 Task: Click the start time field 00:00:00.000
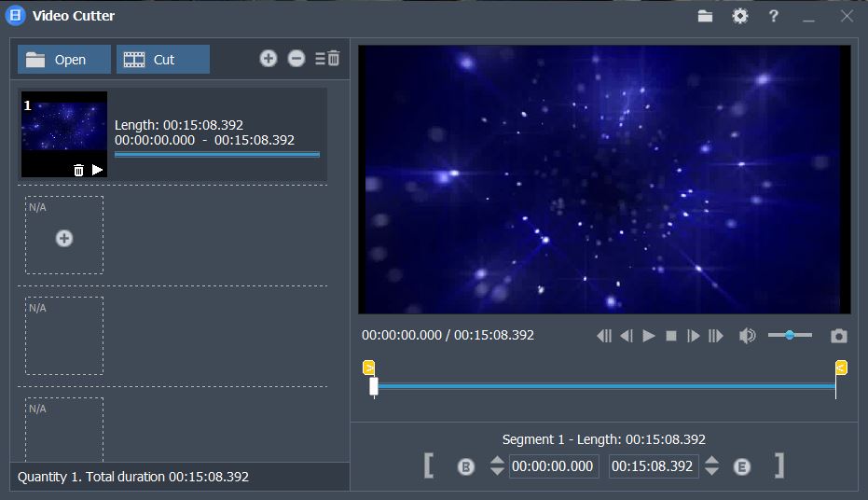pyautogui.click(x=554, y=466)
